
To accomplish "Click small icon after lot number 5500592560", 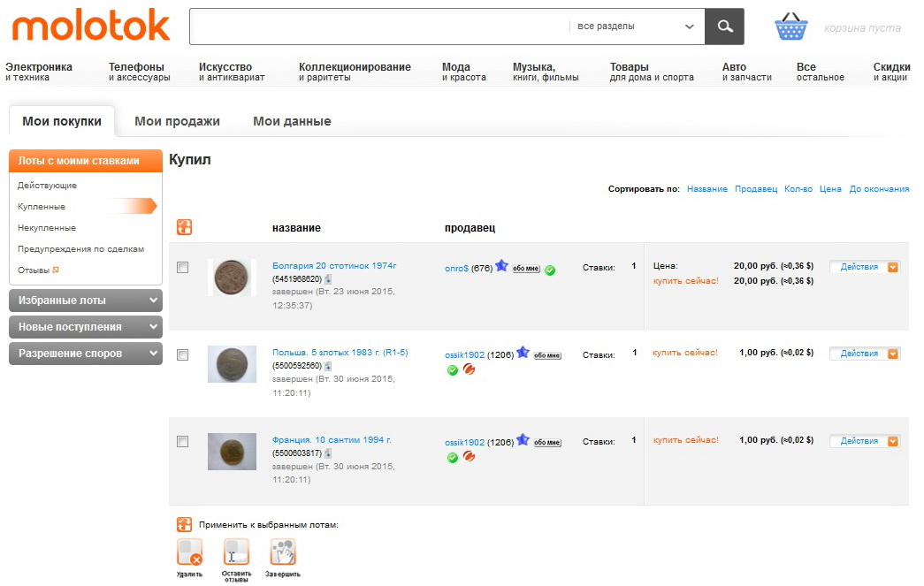I will click(328, 366).
